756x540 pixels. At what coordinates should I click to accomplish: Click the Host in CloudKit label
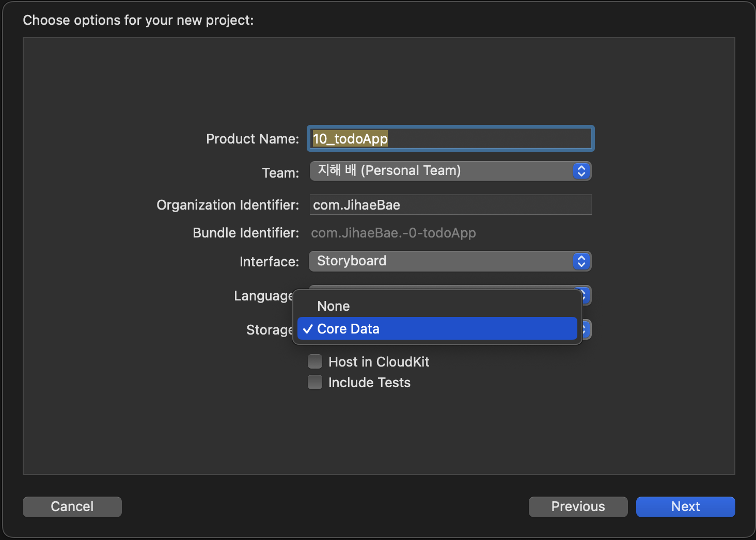379,362
